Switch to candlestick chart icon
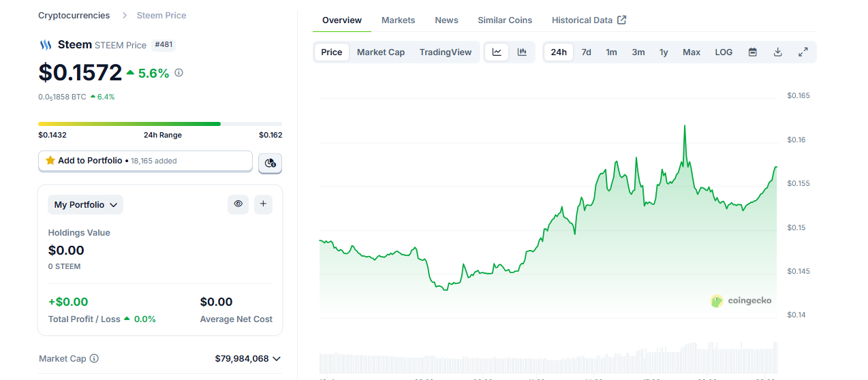This screenshot has width=868, height=380. click(x=522, y=52)
